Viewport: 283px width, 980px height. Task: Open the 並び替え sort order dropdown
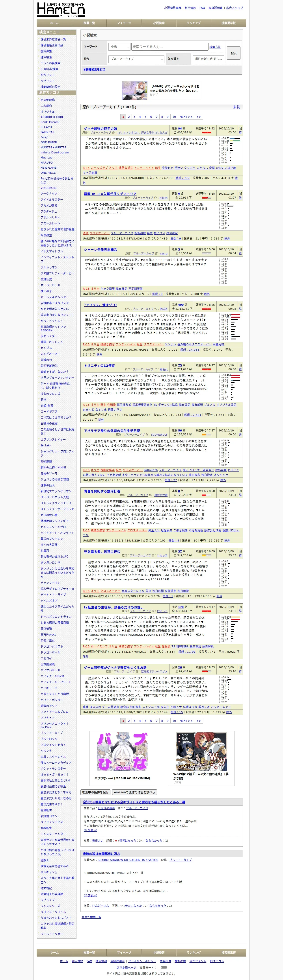tap(208, 59)
